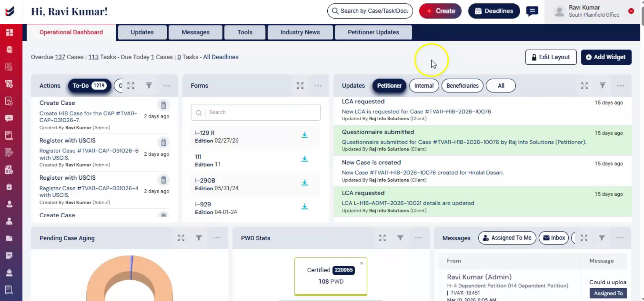This screenshot has width=644, height=301.
Task: Download the I-290B form
Action: (304, 183)
